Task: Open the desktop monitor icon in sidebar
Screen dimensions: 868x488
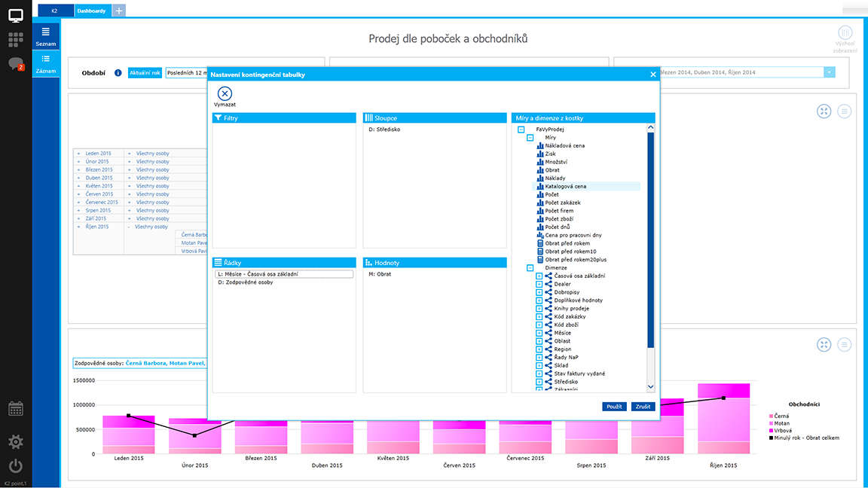Action: pos(16,16)
